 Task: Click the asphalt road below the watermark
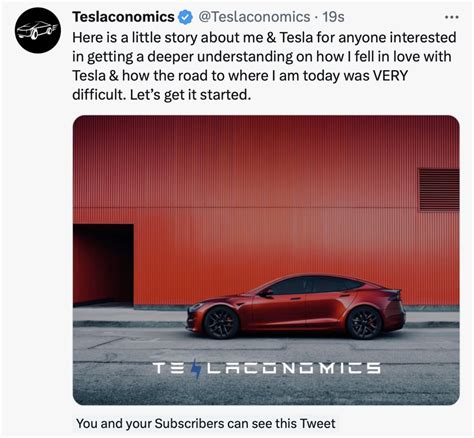click(266, 390)
